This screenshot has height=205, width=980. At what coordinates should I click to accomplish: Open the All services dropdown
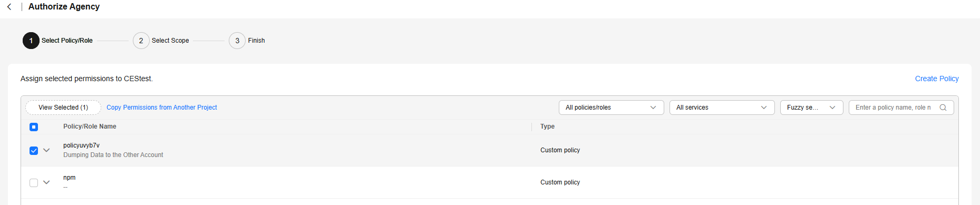pos(722,108)
